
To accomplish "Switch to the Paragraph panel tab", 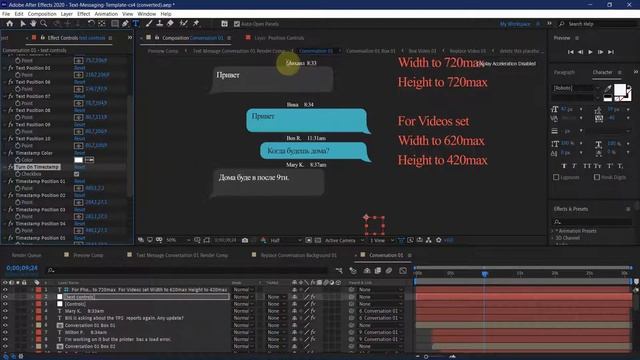I will point(564,72).
